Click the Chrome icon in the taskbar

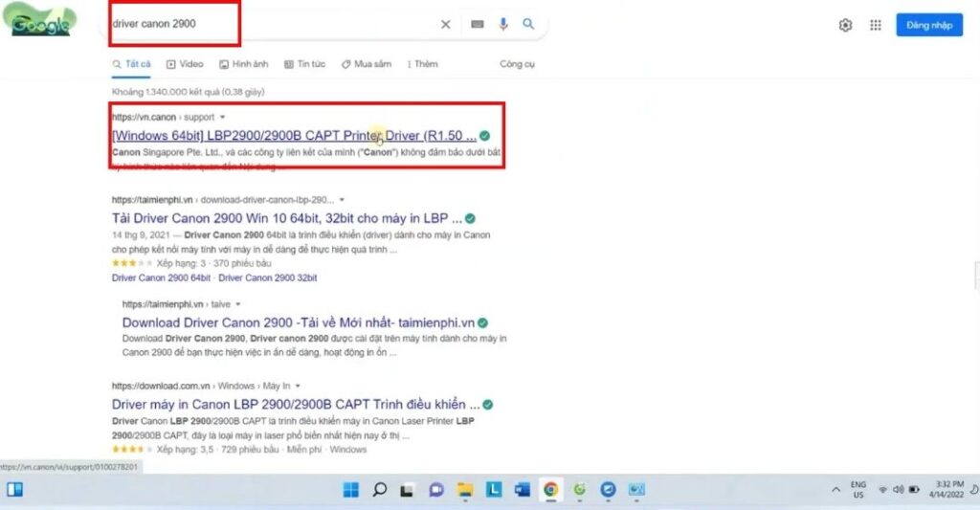(550, 490)
